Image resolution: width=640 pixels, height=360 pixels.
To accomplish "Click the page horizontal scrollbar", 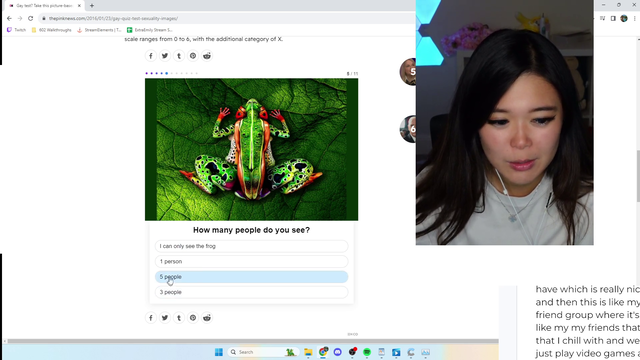I will [x=253, y=341].
